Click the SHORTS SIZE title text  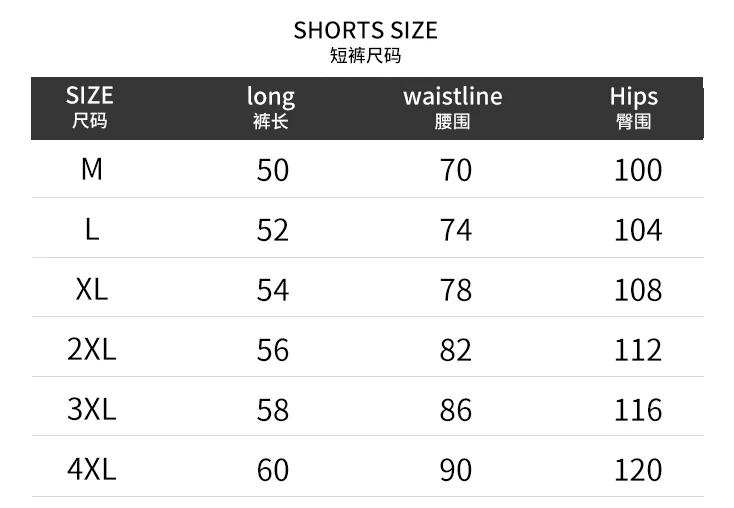(366, 31)
